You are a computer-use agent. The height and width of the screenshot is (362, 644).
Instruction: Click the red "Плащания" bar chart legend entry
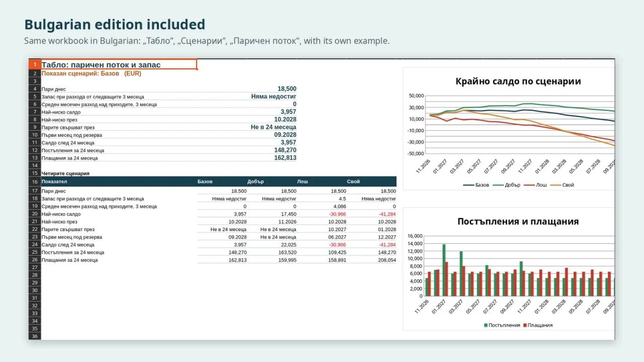coord(538,325)
